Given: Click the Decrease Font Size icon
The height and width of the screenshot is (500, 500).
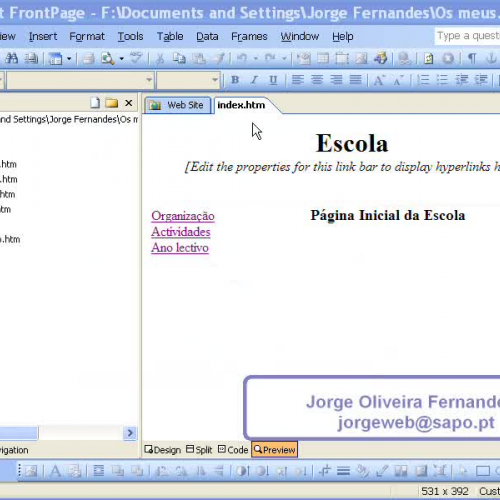Looking at the screenshot, I should pos(398,80).
